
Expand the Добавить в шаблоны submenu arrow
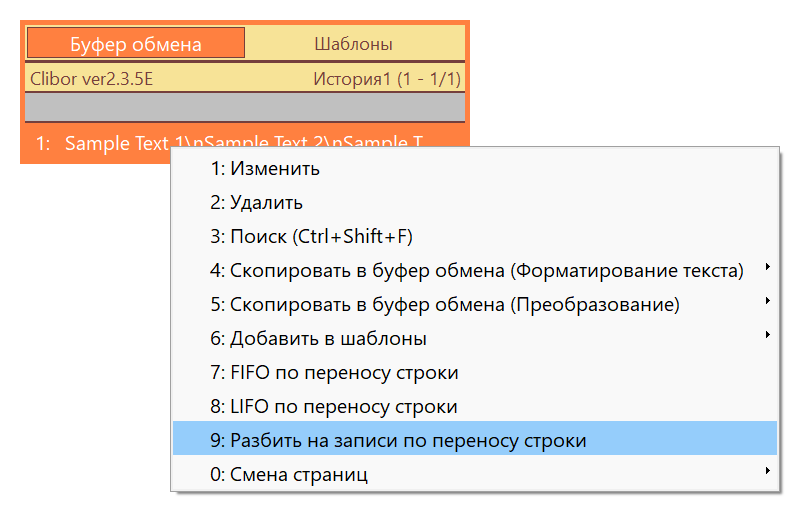point(767,335)
